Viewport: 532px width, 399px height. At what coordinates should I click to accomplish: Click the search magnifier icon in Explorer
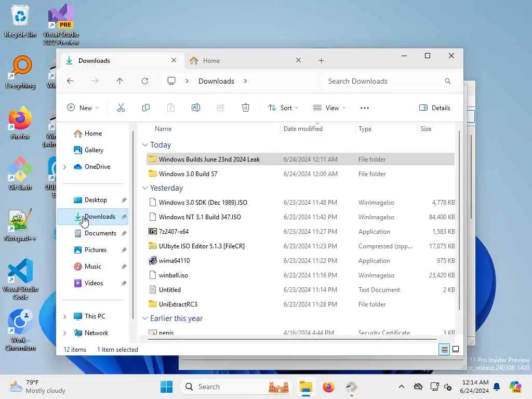tap(447, 81)
